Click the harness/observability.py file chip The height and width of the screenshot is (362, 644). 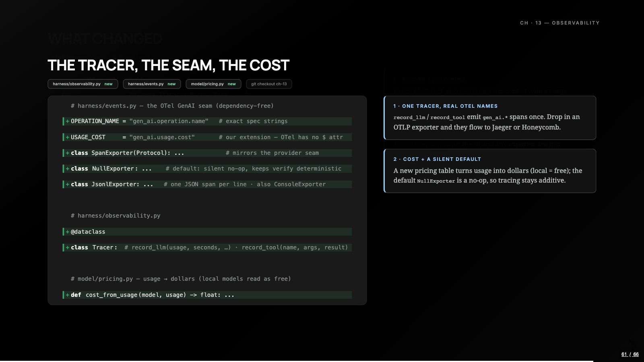point(83,84)
